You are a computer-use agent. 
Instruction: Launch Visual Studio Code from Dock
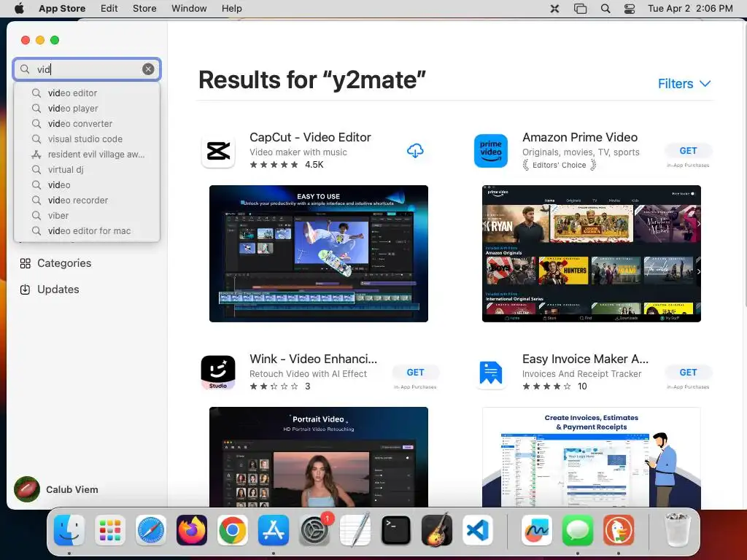[x=477, y=530]
